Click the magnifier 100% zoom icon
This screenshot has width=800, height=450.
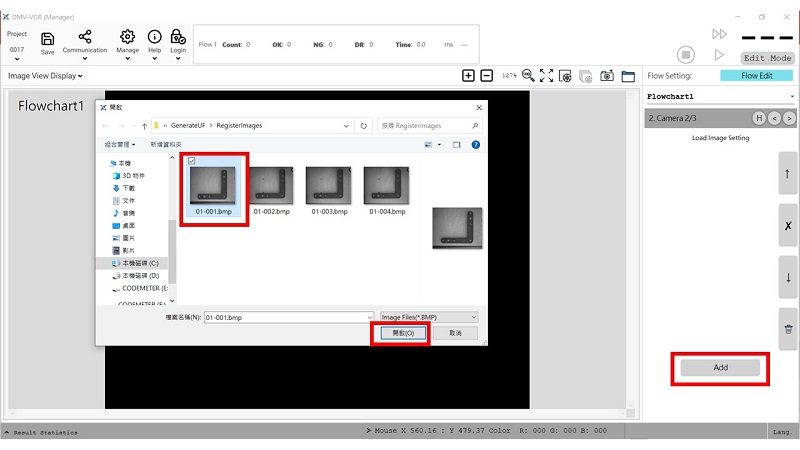[528, 76]
